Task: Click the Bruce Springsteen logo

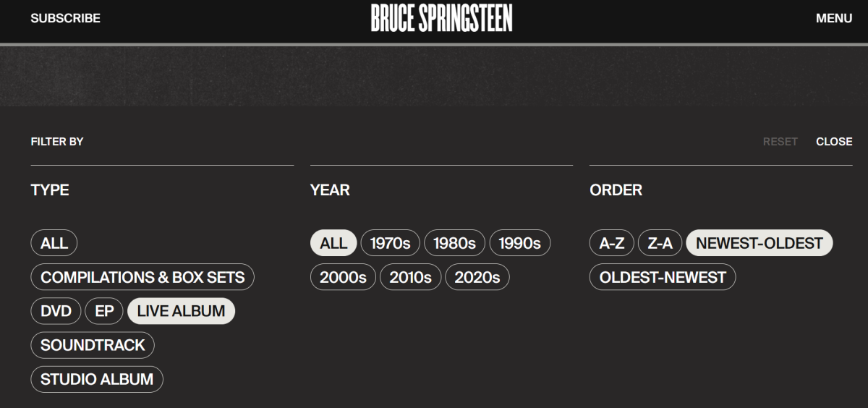Action: (x=441, y=18)
